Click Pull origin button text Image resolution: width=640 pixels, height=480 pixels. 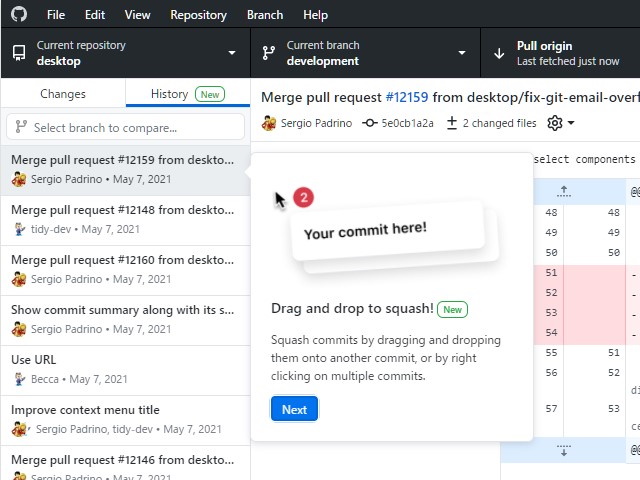[x=544, y=46]
